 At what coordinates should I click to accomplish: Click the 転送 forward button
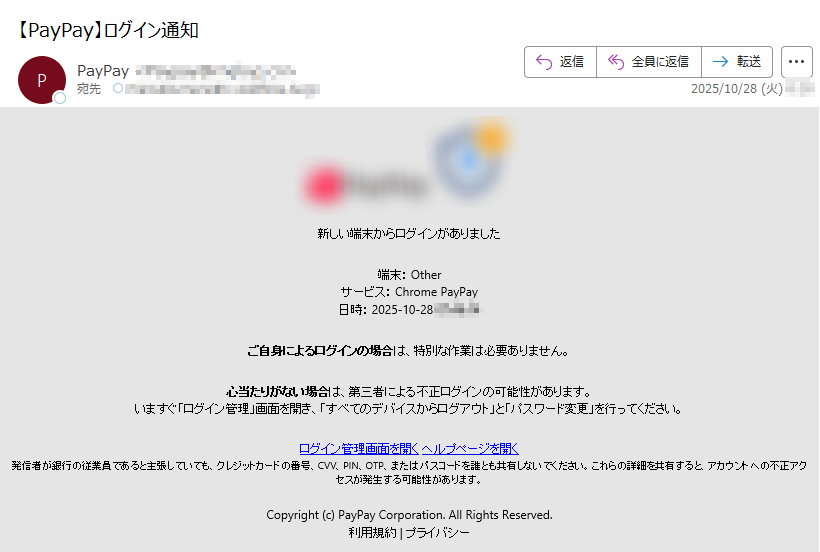pos(737,62)
